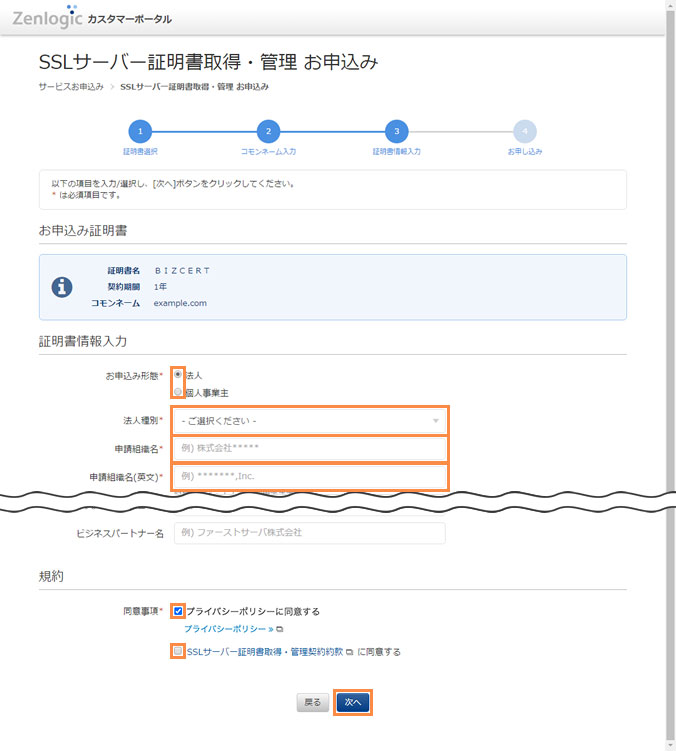The width and height of the screenshot is (676, 751).
Task: Uncheck プライバシーポリシーに同意する checkbox
Action: click(178, 610)
